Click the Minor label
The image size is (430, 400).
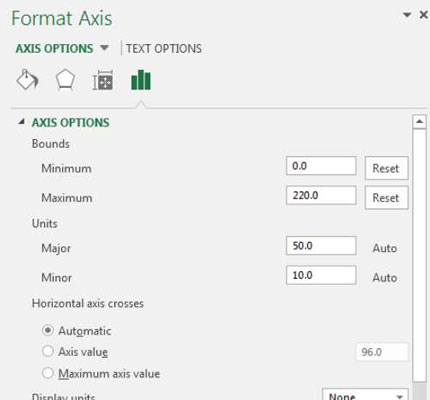56,278
